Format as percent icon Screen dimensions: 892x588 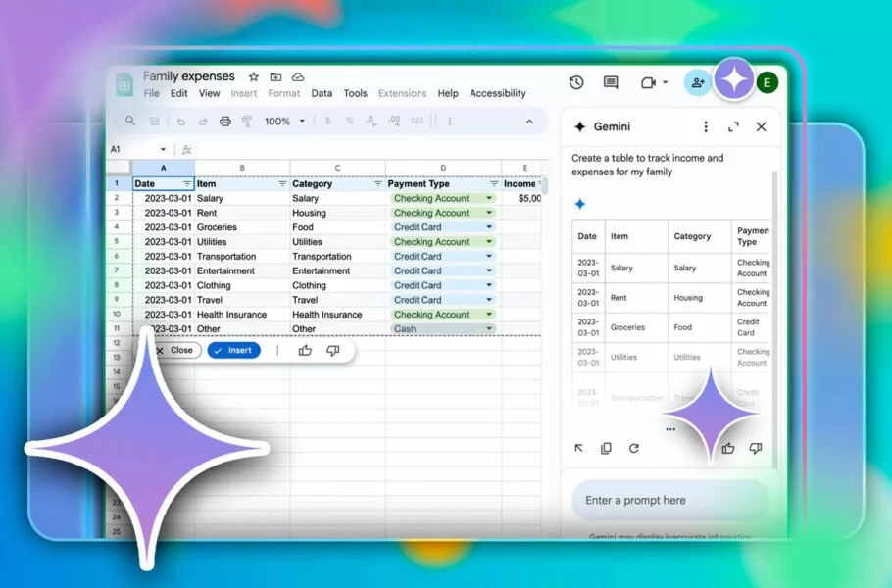[x=349, y=121]
